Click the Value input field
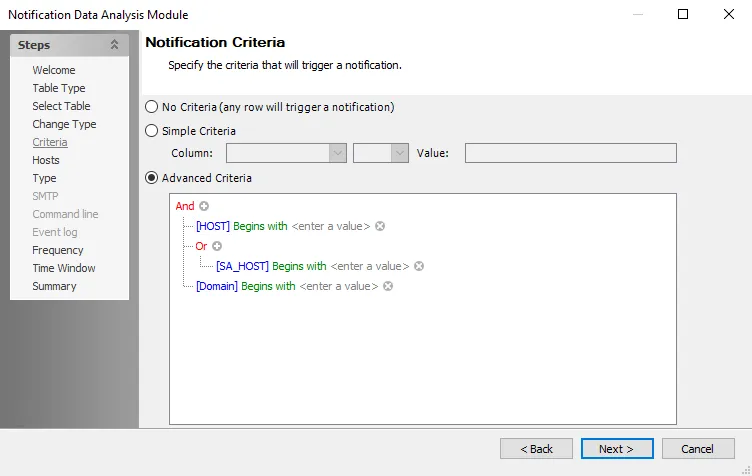Viewport: 752px width, 476px height. click(571, 153)
